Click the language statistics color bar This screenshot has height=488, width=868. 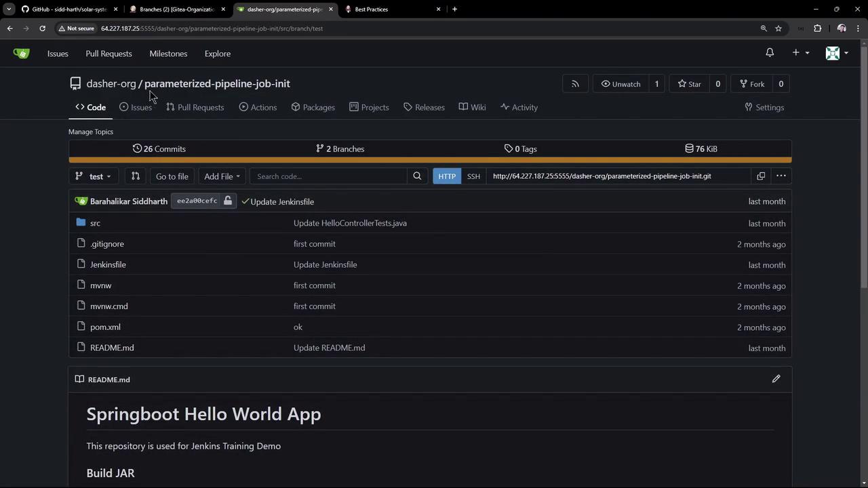coord(430,161)
